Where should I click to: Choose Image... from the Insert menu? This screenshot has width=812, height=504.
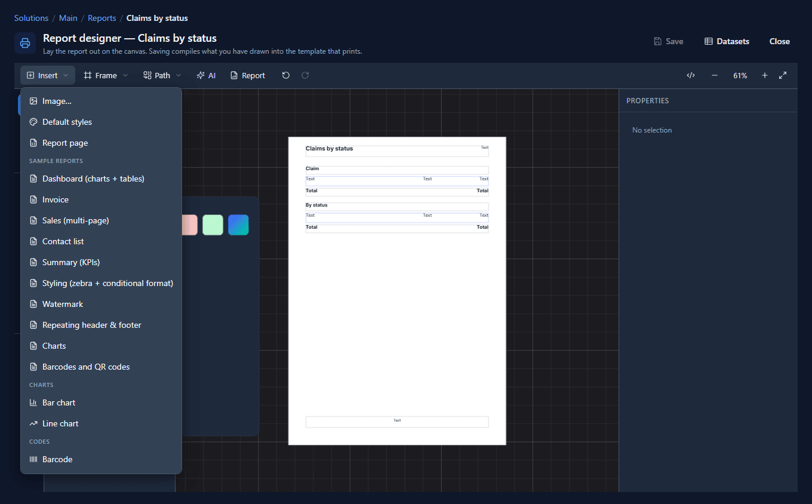[101, 102]
